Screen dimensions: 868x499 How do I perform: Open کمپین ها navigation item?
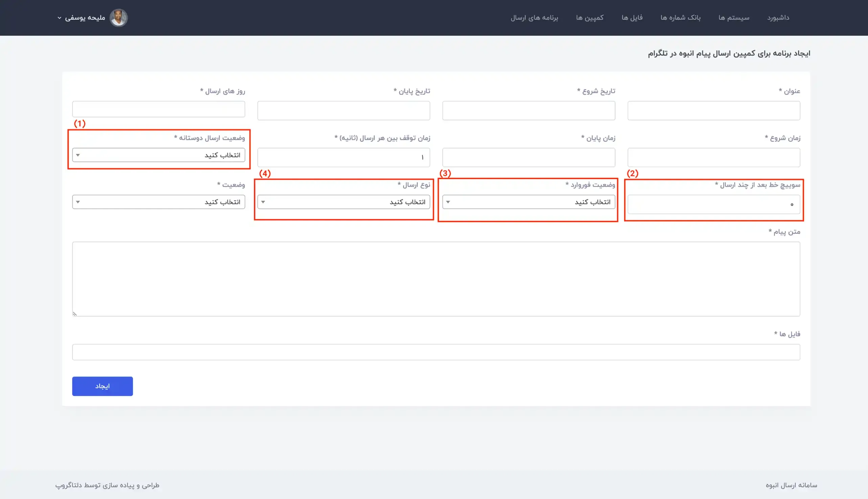click(x=589, y=18)
